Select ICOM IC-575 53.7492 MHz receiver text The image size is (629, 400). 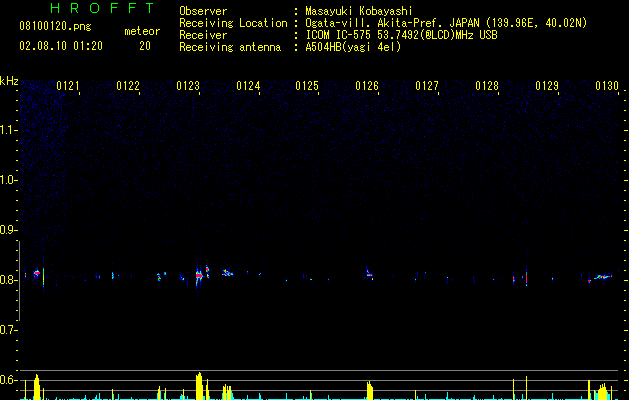coord(401,35)
